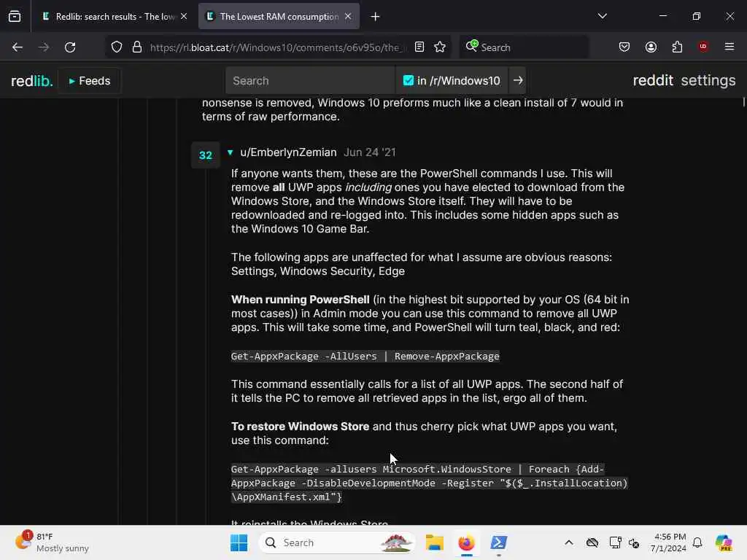747x560 pixels.
Task: Open the reddit link
Action: (x=653, y=80)
